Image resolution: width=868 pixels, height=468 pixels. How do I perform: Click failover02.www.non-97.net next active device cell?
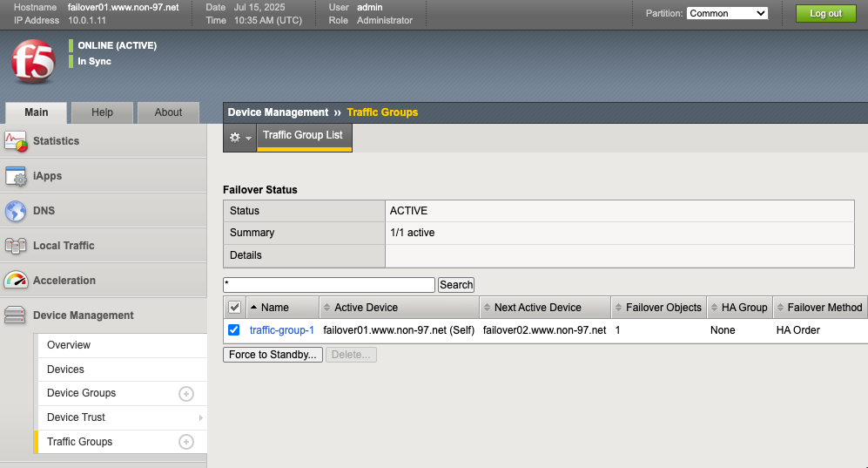pos(544,330)
